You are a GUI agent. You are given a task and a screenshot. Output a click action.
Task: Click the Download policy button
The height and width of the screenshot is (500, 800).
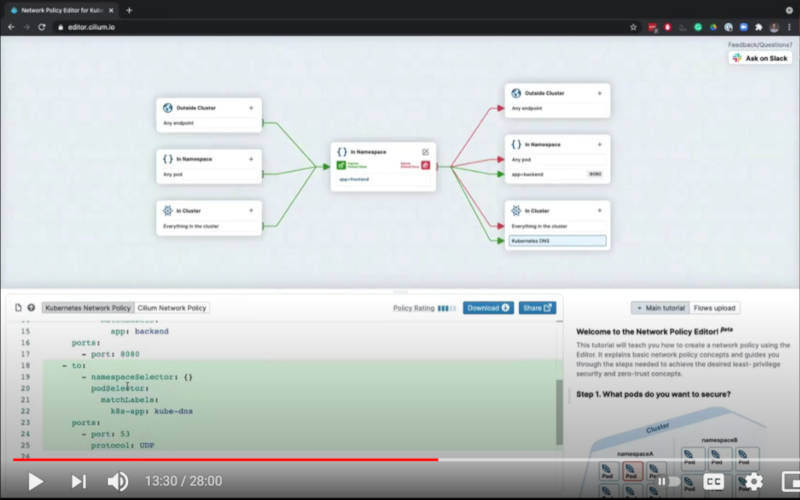click(488, 308)
